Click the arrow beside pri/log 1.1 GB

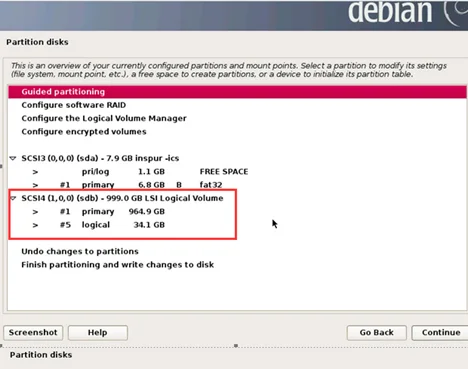click(35, 172)
